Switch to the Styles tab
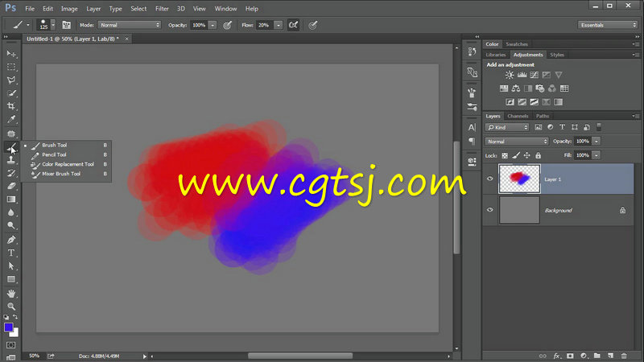 pyautogui.click(x=557, y=55)
